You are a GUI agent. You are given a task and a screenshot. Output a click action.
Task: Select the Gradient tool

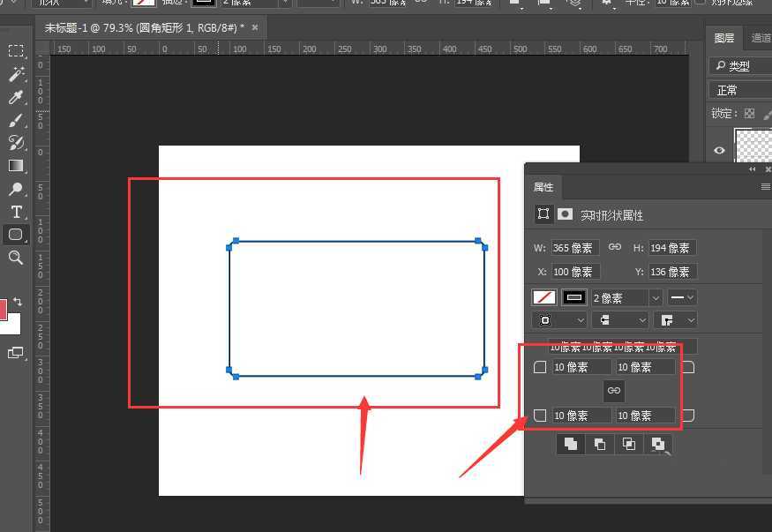point(16,166)
